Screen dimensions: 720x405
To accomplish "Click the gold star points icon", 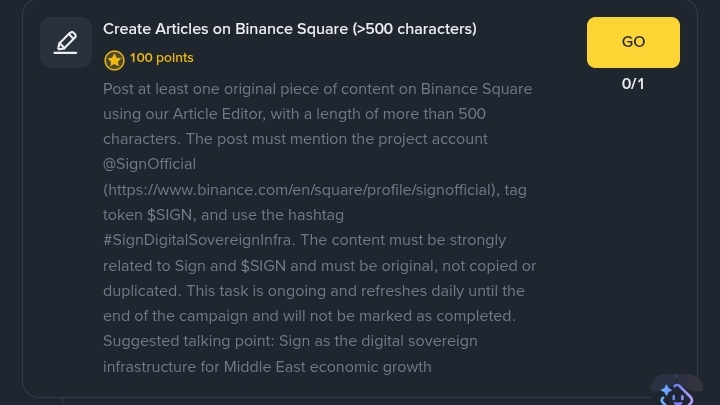I will pyautogui.click(x=114, y=59).
